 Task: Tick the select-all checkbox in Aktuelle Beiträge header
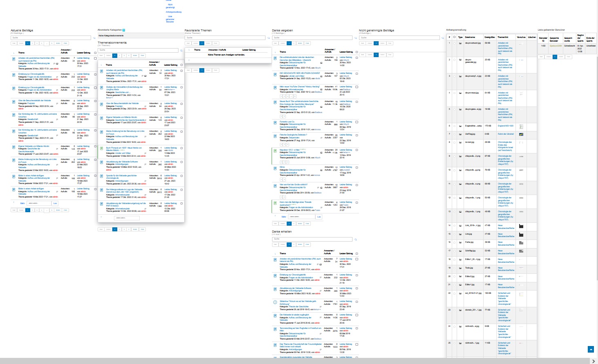(x=95, y=53)
